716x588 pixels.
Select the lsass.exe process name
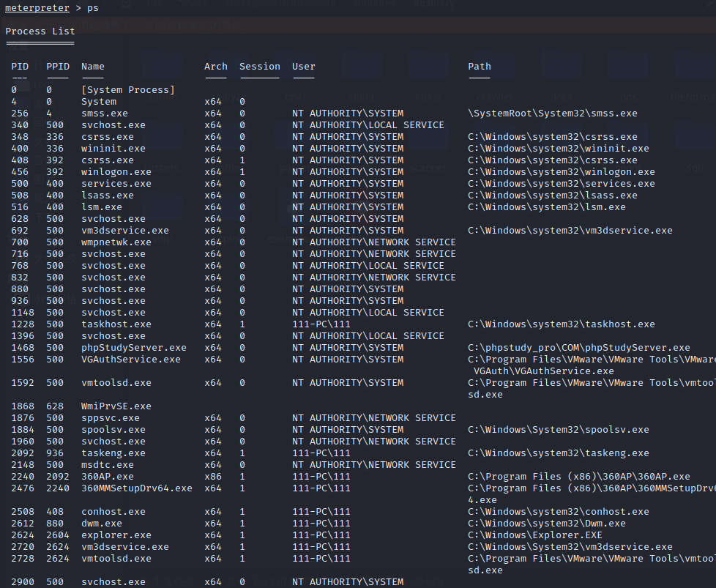point(108,195)
